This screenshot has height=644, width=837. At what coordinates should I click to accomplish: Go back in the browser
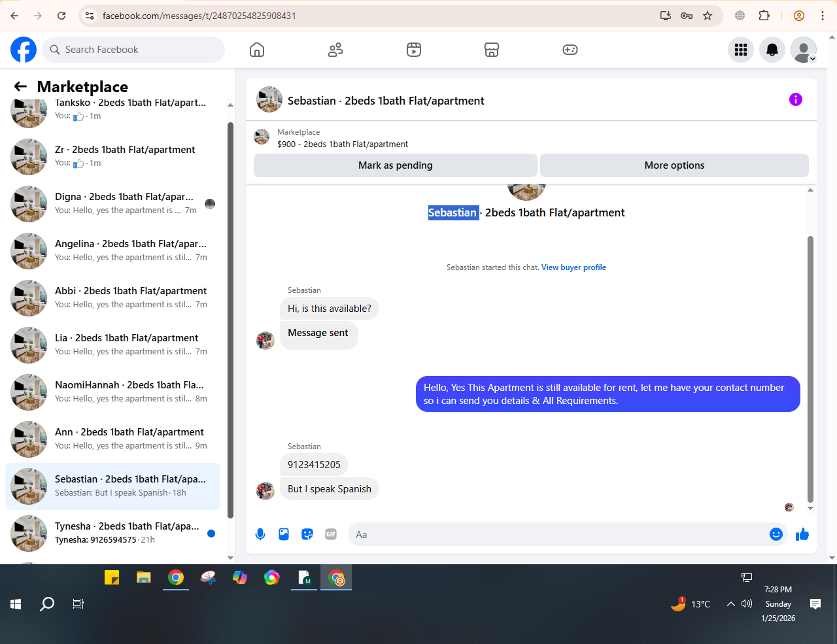click(x=14, y=16)
